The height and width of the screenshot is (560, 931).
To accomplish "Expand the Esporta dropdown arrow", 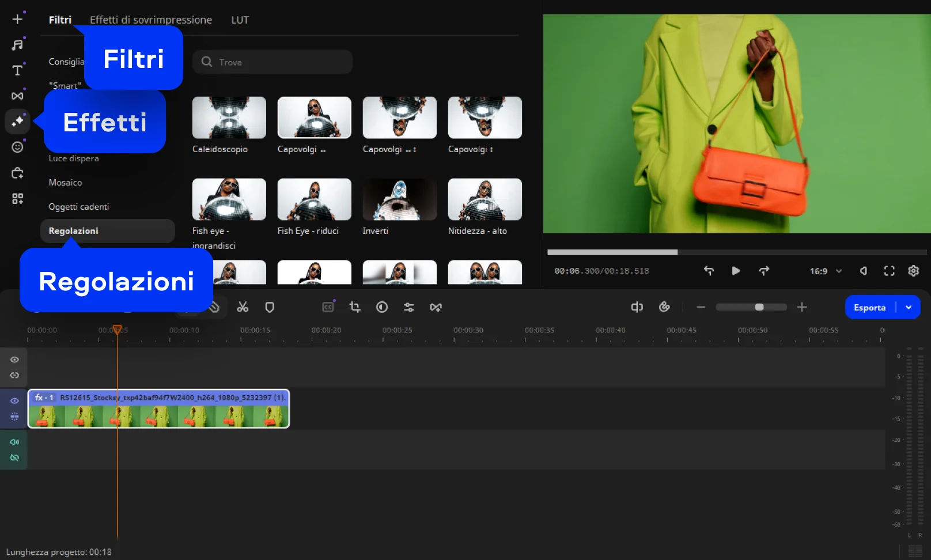I will (x=909, y=307).
